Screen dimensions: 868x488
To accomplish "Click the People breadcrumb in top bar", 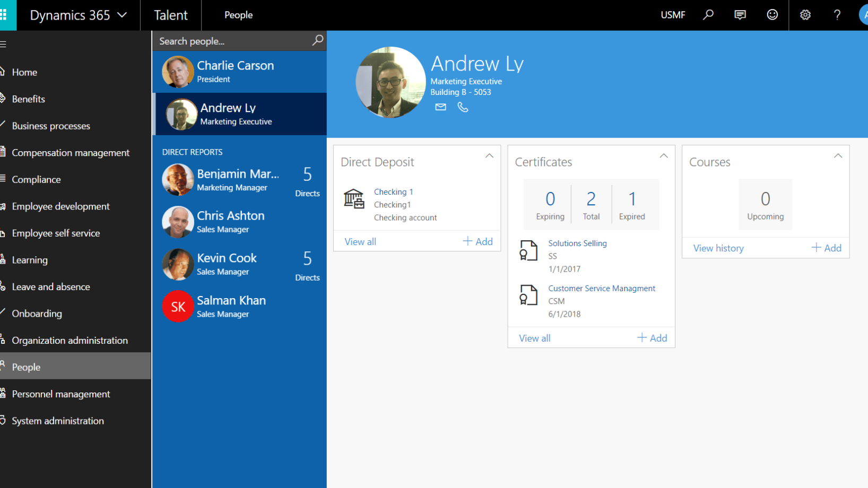I will click(x=238, y=15).
